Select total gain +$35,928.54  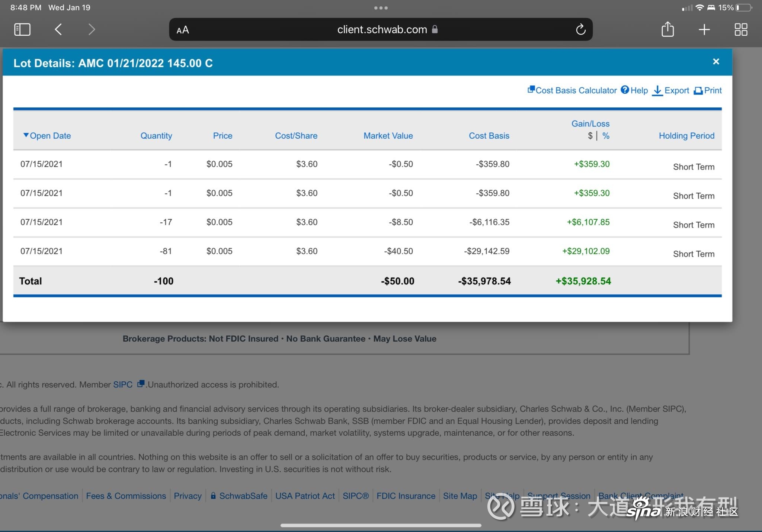583,281
